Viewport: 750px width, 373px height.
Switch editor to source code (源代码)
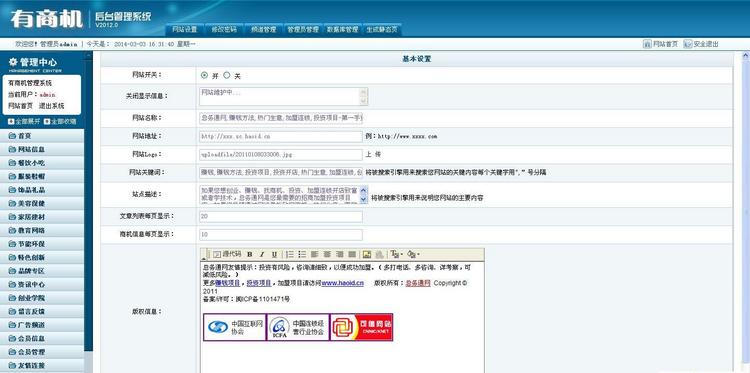click(227, 254)
